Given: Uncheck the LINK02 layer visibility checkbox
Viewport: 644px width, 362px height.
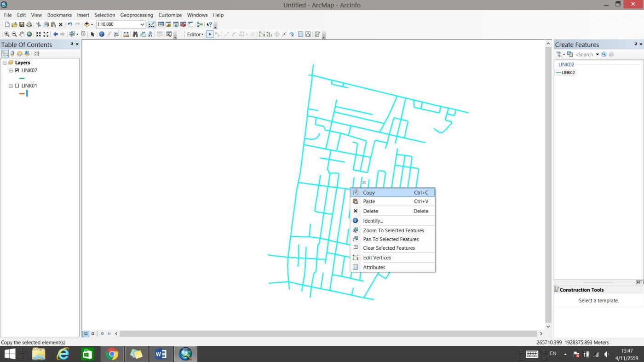Looking at the screenshot, I should click(x=17, y=70).
